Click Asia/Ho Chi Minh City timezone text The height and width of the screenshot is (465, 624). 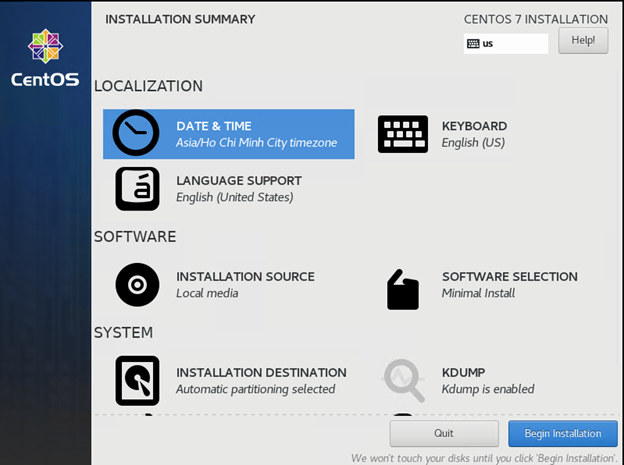click(257, 143)
